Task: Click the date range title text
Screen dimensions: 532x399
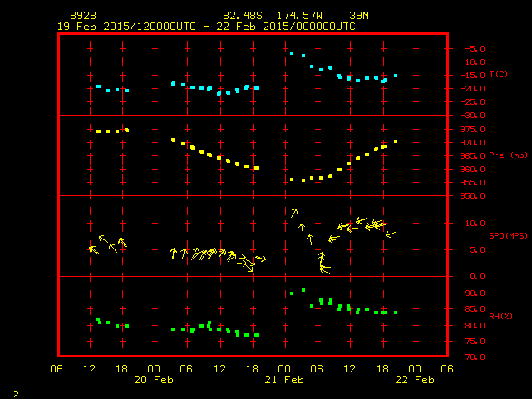Action: [x=206, y=26]
